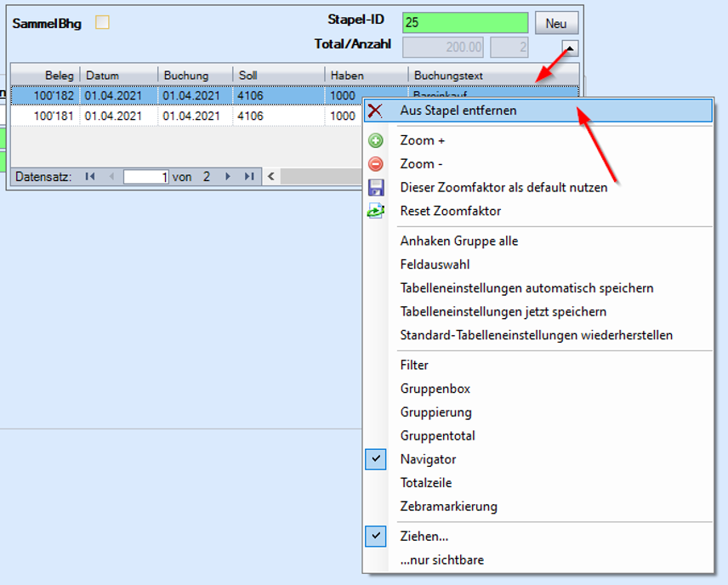This screenshot has height=585, width=728.
Task: Sort by the Buchungstext column header
Action: point(493,75)
